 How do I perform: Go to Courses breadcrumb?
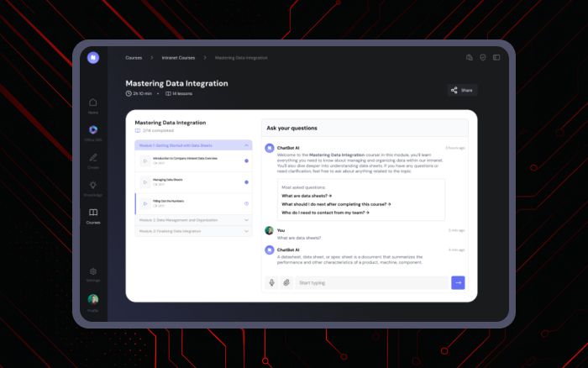point(134,58)
